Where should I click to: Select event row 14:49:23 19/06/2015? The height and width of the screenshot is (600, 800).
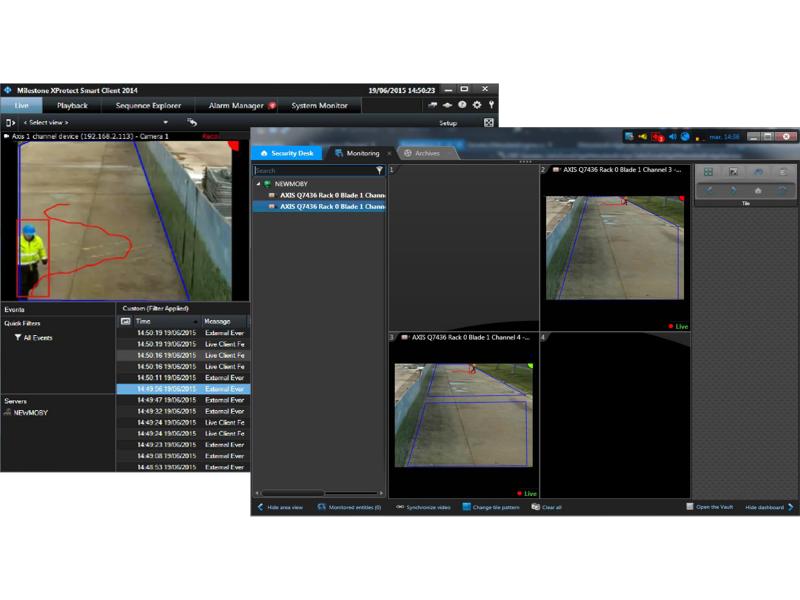tap(183, 445)
